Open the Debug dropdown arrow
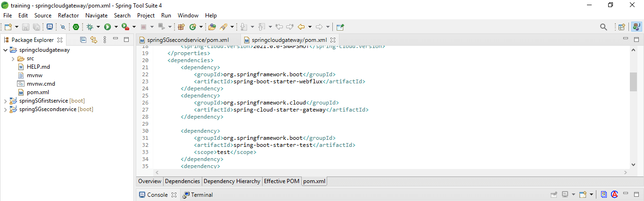 [x=98, y=27]
